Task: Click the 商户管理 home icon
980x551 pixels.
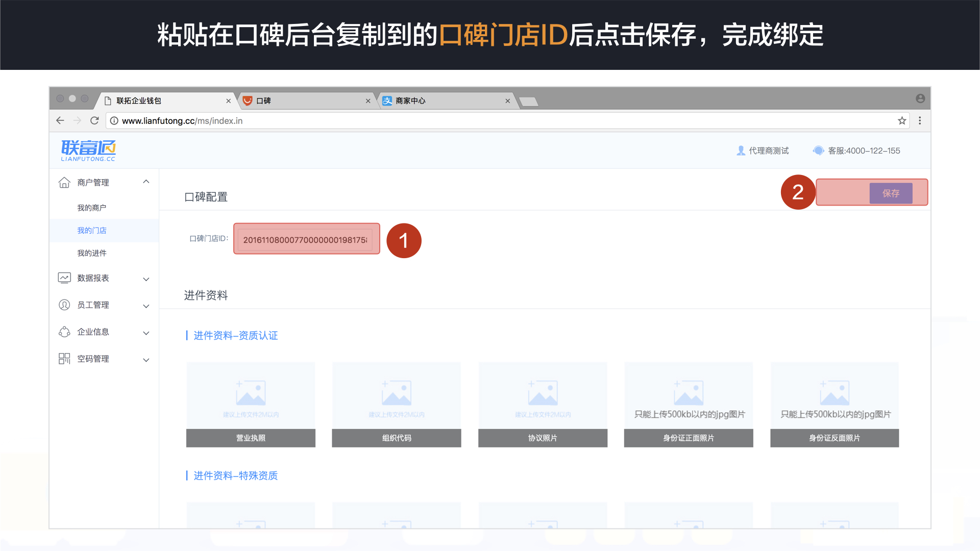Action: point(64,182)
